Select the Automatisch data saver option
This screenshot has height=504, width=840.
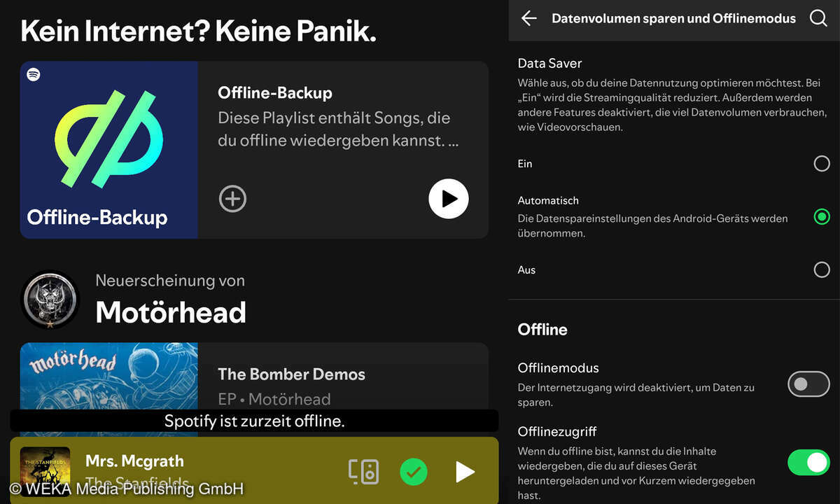click(822, 217)
